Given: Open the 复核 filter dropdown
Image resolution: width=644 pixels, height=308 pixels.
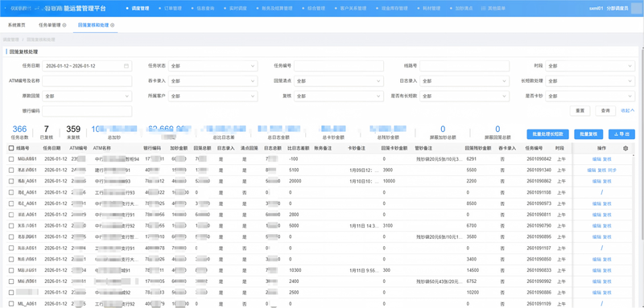Looking at the screenshot, I should tap(339, 97).
